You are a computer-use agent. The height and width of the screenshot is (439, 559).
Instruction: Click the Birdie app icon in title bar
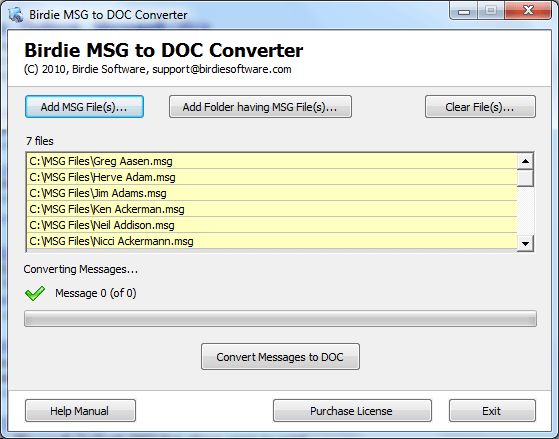pyautogui.click(x=16, y=15)
